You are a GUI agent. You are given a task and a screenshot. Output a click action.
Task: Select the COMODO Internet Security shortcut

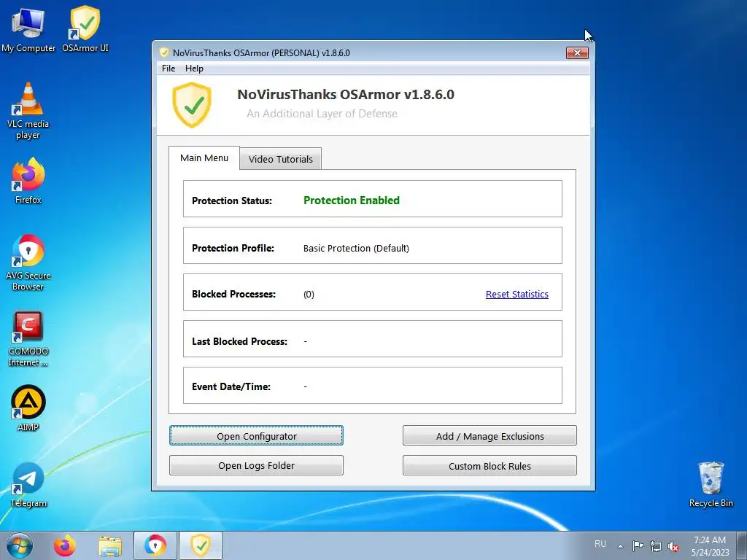28,338
